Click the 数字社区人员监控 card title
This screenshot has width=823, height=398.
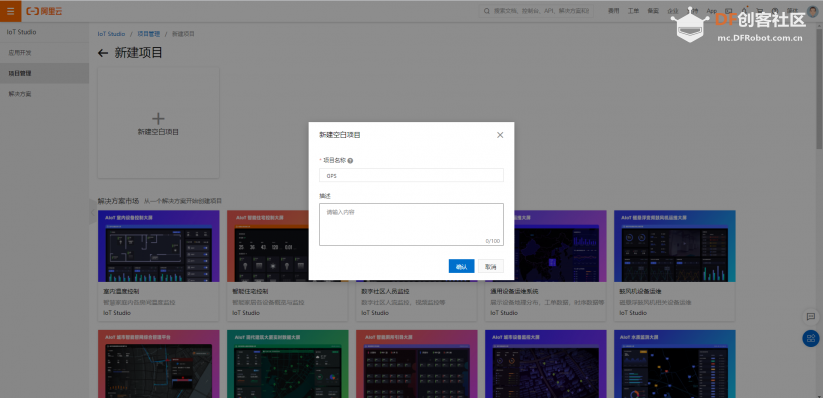tap(385, 291)
